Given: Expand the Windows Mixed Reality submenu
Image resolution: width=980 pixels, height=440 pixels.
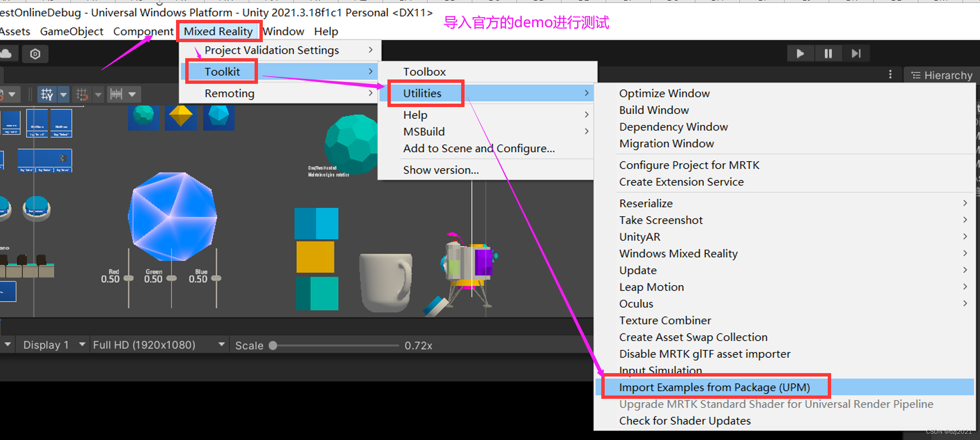Looking at the screenshot, I should click(785, 253).
